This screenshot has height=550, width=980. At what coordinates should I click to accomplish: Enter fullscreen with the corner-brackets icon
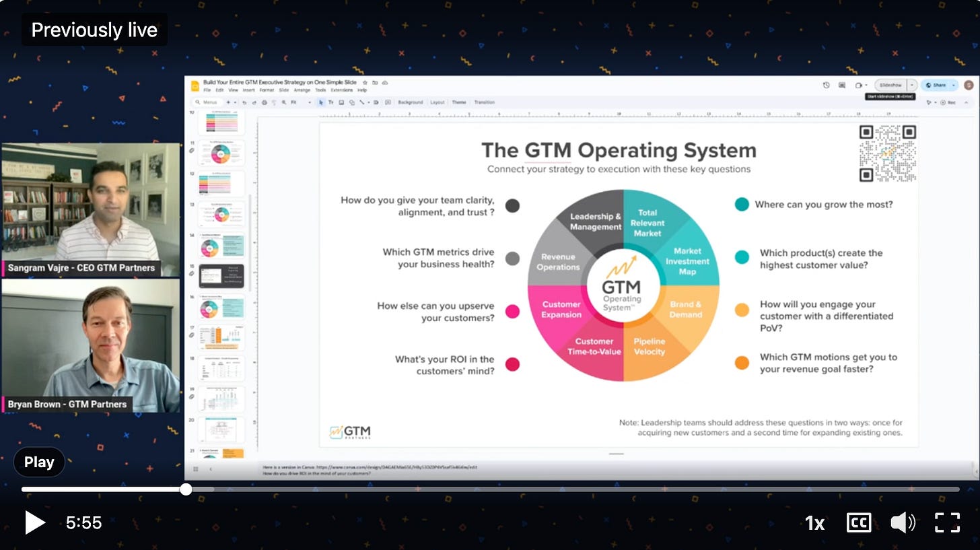(948, 522)
